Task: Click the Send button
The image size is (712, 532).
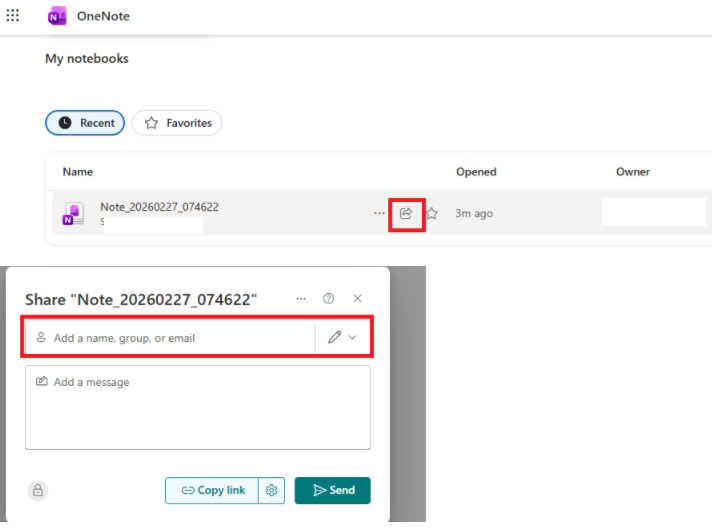Action: [332, 490]
